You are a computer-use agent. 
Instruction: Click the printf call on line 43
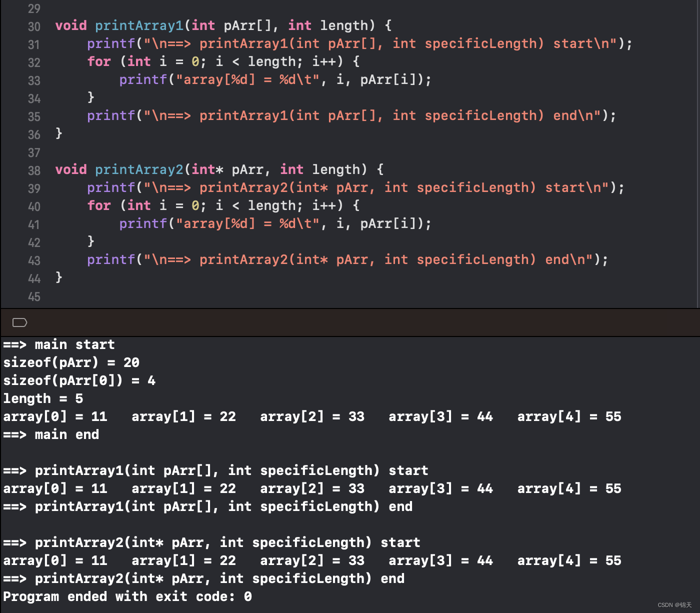(111, 259)
